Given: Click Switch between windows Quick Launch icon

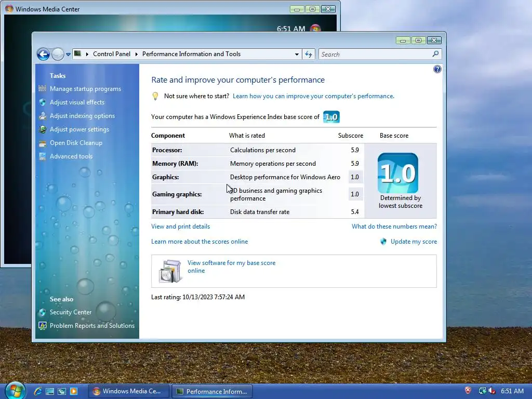Looking at the screenshot, I should point(62,392).
